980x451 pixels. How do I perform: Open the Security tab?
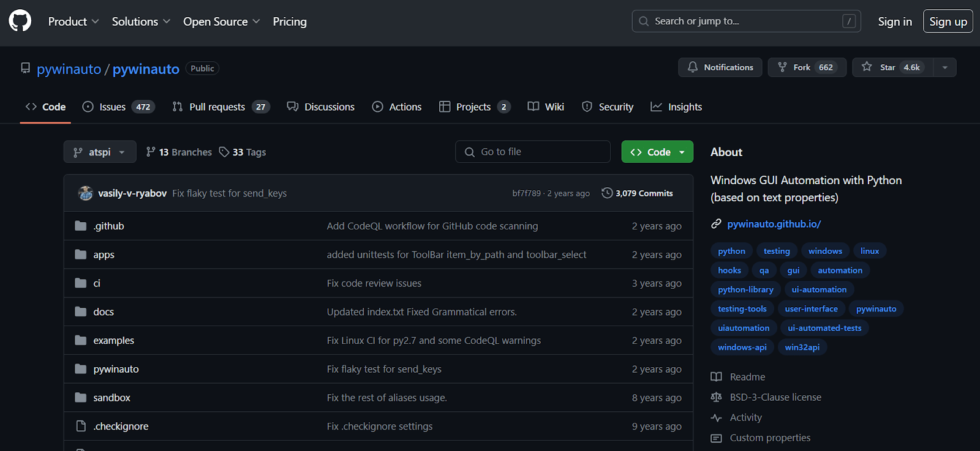click(x=607, y=106)
